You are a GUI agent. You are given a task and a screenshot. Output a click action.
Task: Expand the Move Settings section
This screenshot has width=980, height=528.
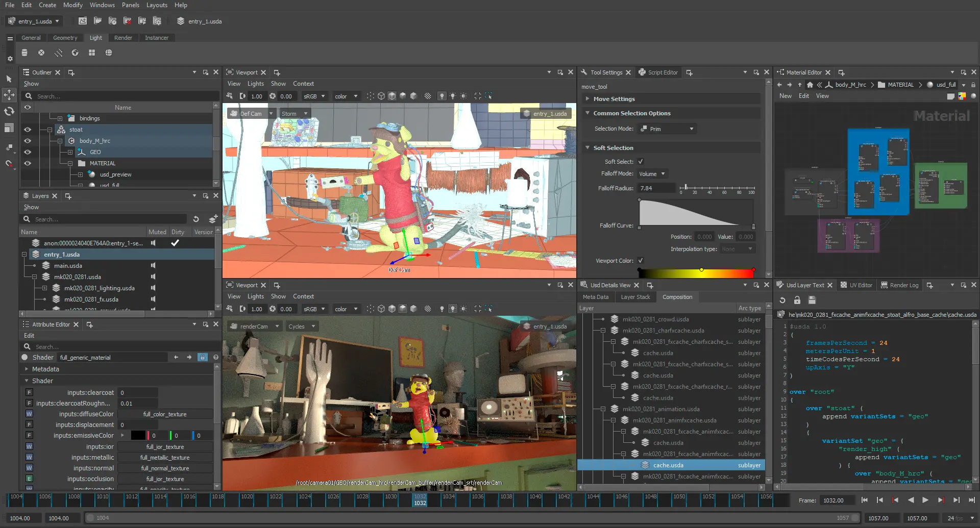click(x=614, y=99)
